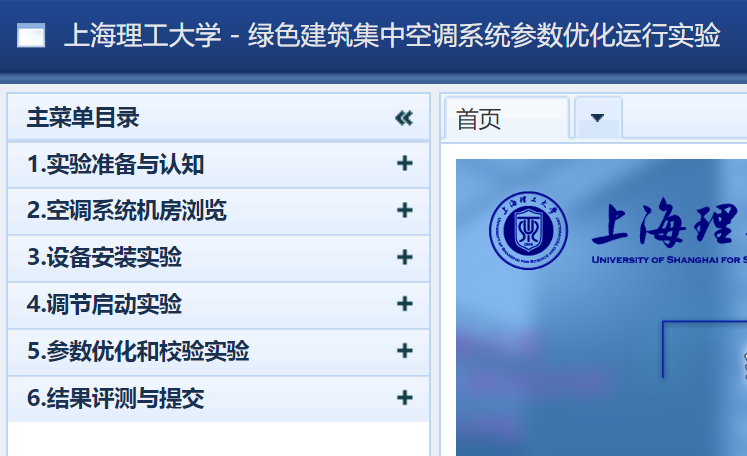This screenshot has height=456, width=747.
Task: Choose 5.参数优化和校验实验 from the sidebar
Action: point(138,351)
